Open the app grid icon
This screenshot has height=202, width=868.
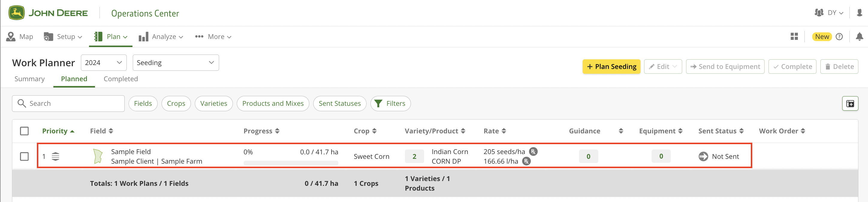[794, 36]
